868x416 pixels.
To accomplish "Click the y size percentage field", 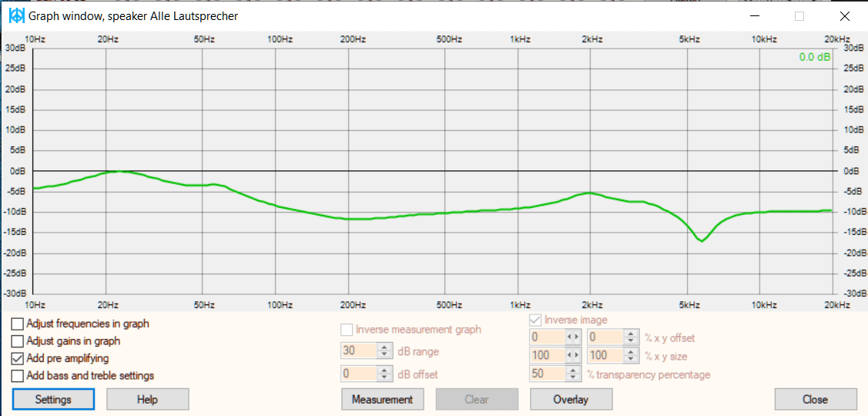I will pyautogui.click(x=605, y=355).
